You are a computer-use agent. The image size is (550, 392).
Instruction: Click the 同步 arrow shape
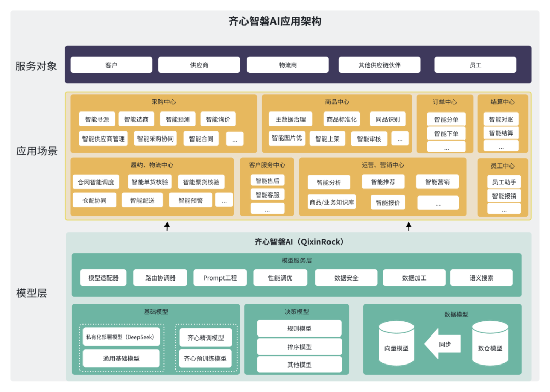(x=443, y=344)
